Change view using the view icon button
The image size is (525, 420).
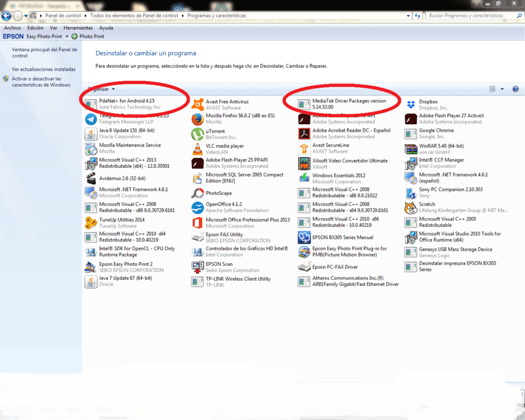pos(492,89)
